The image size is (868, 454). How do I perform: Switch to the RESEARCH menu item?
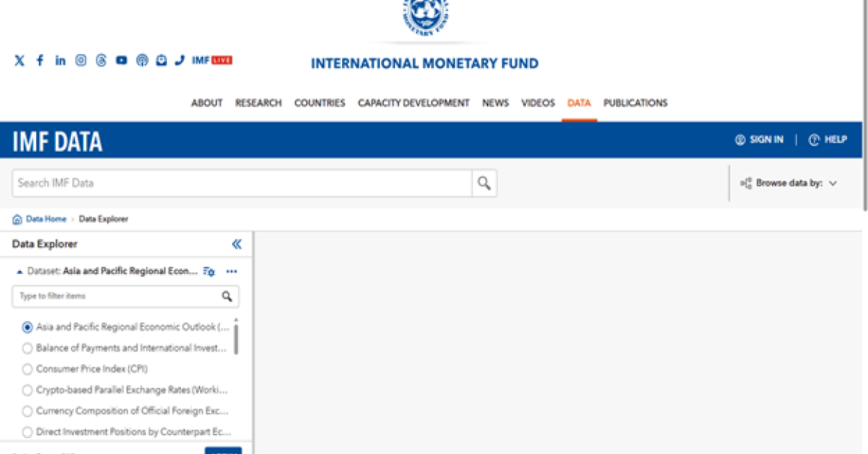[258, 103]
